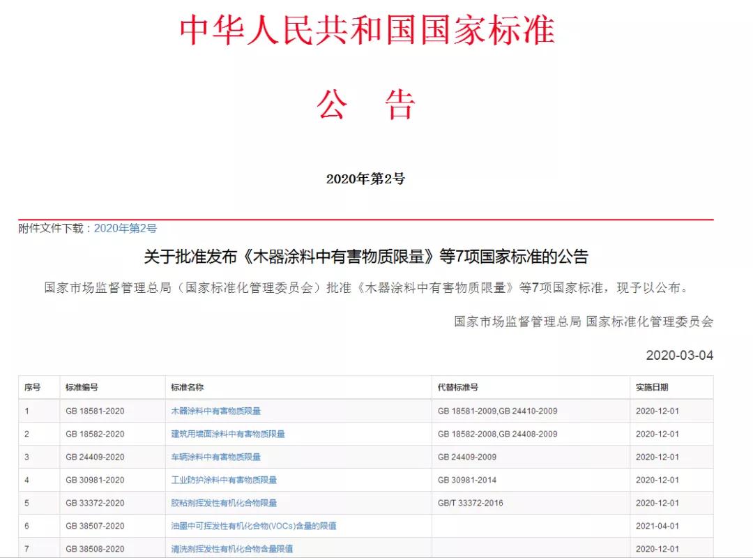Open the 建筑用墙面涂料中有害物质限量 standard link
This screenshot has height=560, width=753.
click(228, 434)
